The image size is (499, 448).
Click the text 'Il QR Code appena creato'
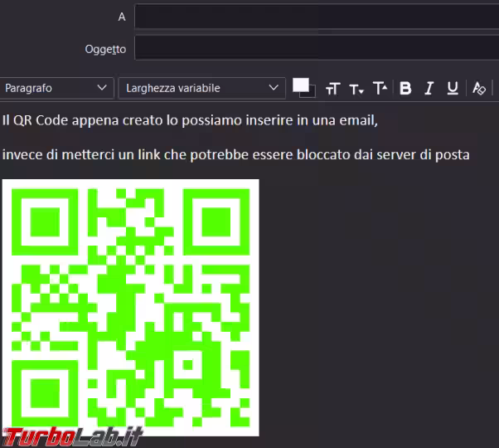click(83, 120)
